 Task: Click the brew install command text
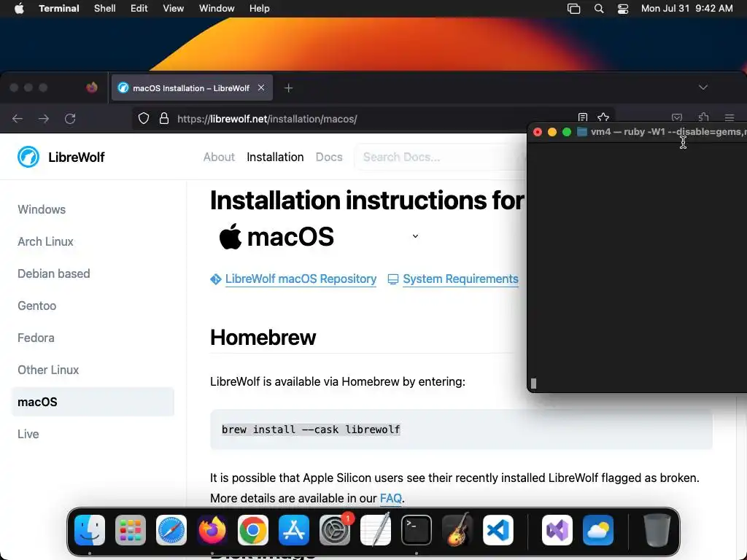(311, 429)
